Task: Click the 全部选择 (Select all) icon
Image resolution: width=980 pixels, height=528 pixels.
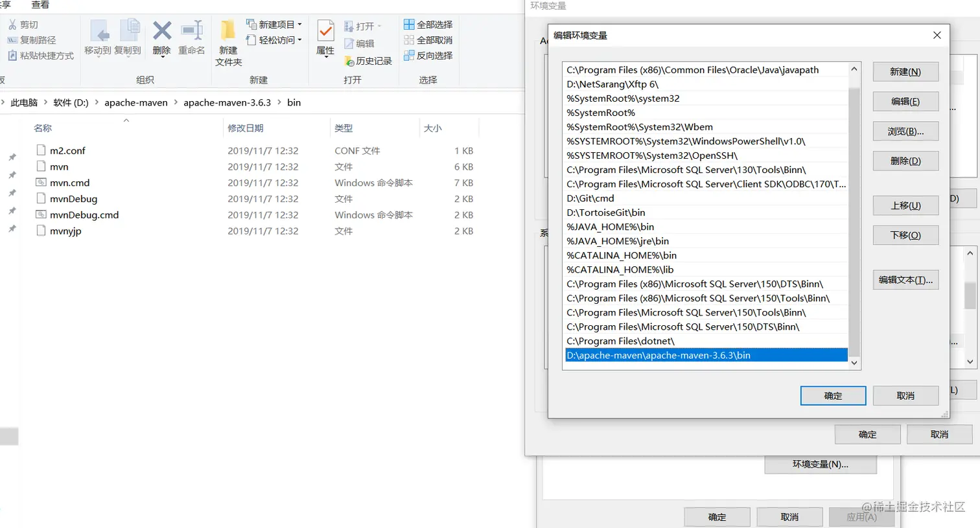Action: click(428, 24)
